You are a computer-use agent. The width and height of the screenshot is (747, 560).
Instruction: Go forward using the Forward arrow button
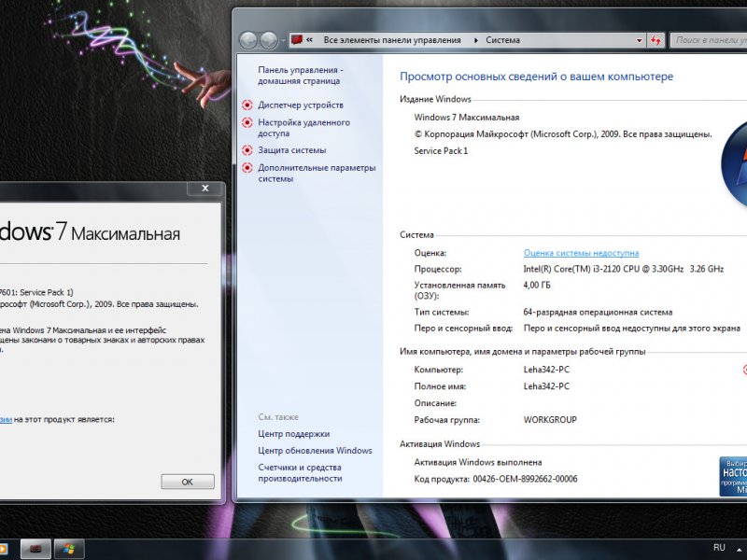[269, 40]
